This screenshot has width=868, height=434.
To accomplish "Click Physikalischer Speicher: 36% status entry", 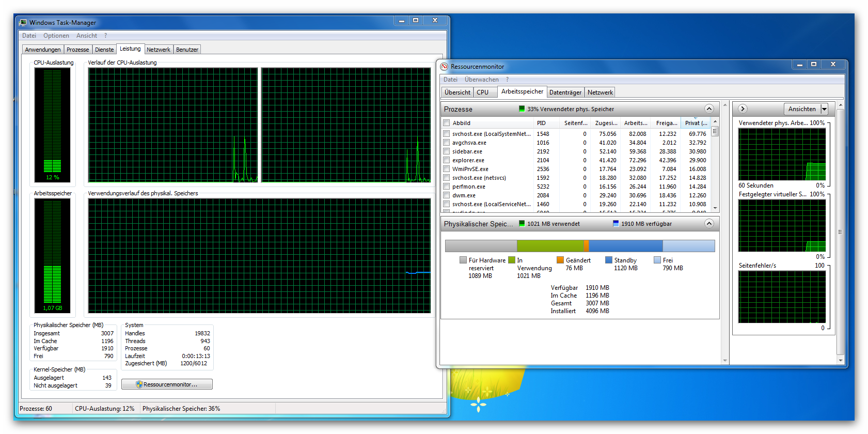I will pyautogui.click(x=181, y=408).
